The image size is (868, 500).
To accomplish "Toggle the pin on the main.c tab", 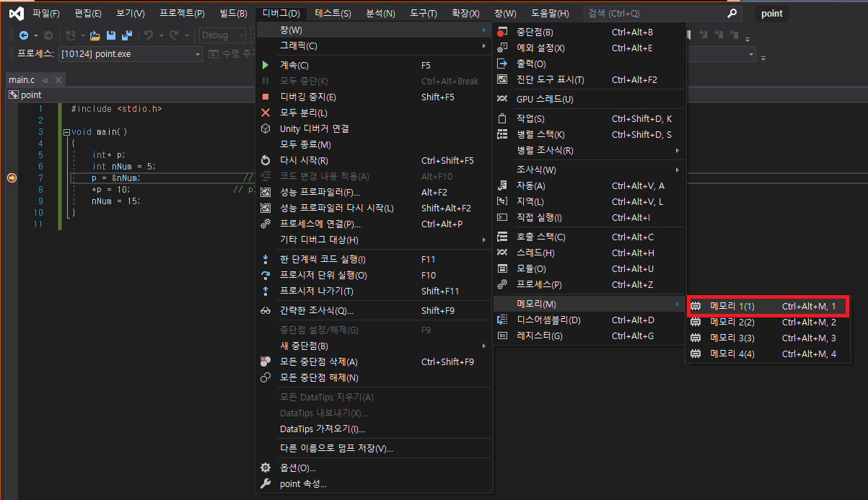I will coord(45,79).
